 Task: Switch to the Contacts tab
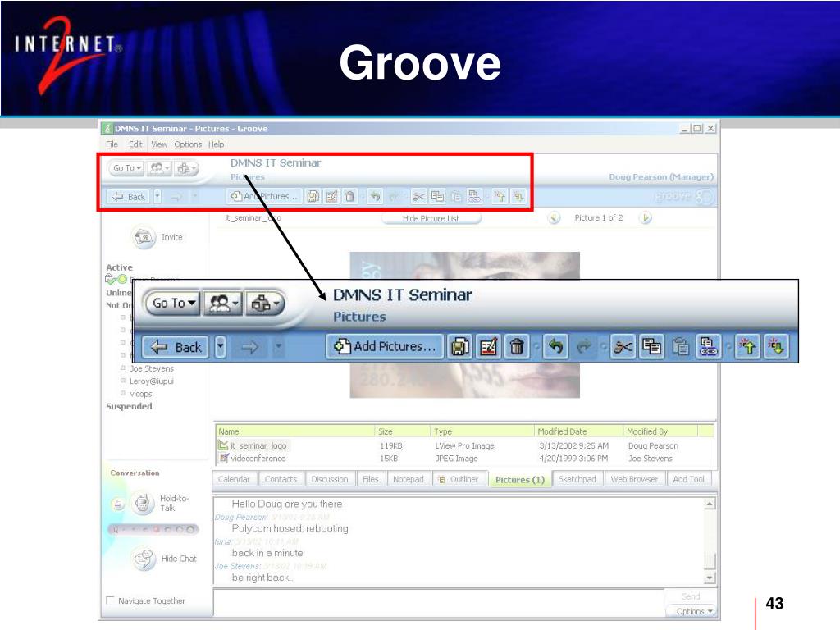point(281,479)
